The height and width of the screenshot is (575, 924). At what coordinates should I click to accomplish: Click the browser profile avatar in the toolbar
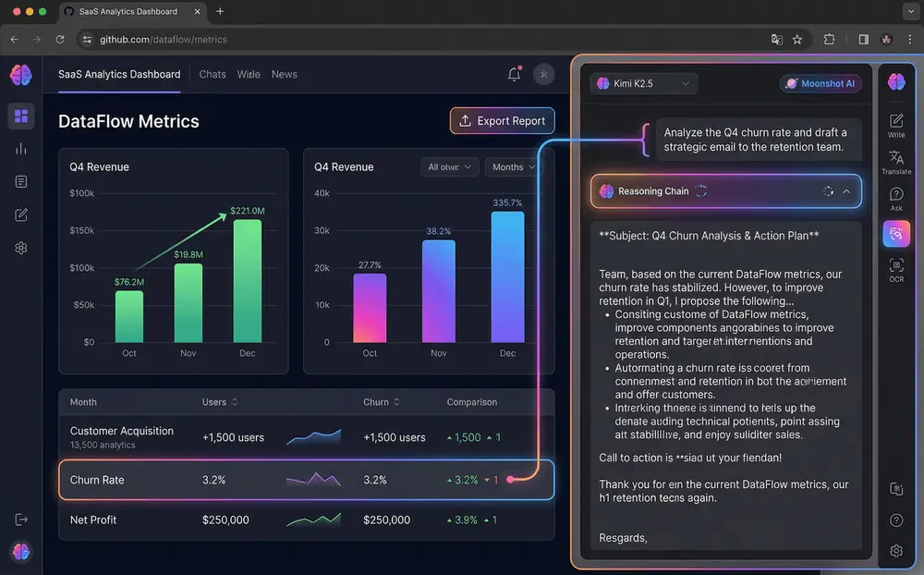(x=886, y=40)
